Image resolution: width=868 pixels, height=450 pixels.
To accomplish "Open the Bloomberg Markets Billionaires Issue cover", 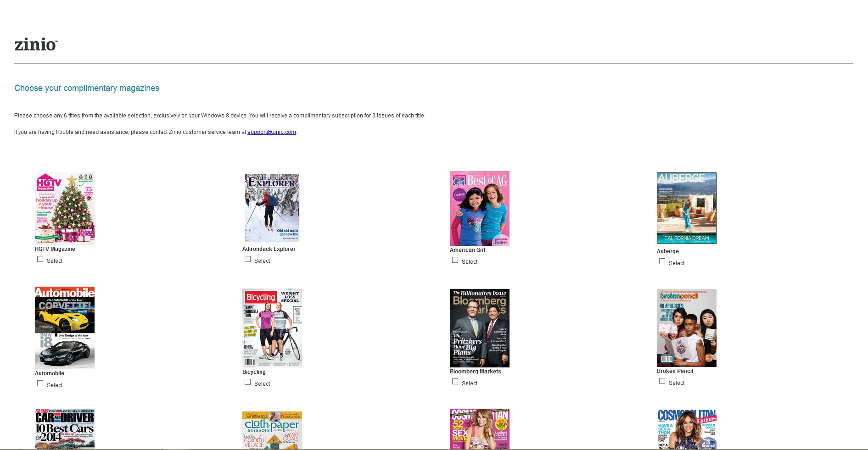I will (x=480, y=328).
